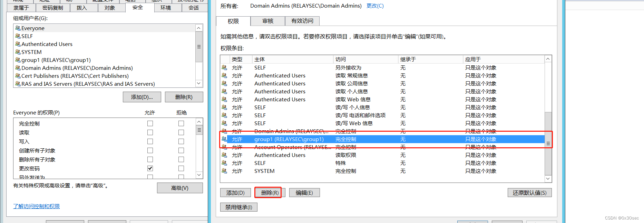
Task: Open advanced settings with 高级(V)
Action: (180, 188)
